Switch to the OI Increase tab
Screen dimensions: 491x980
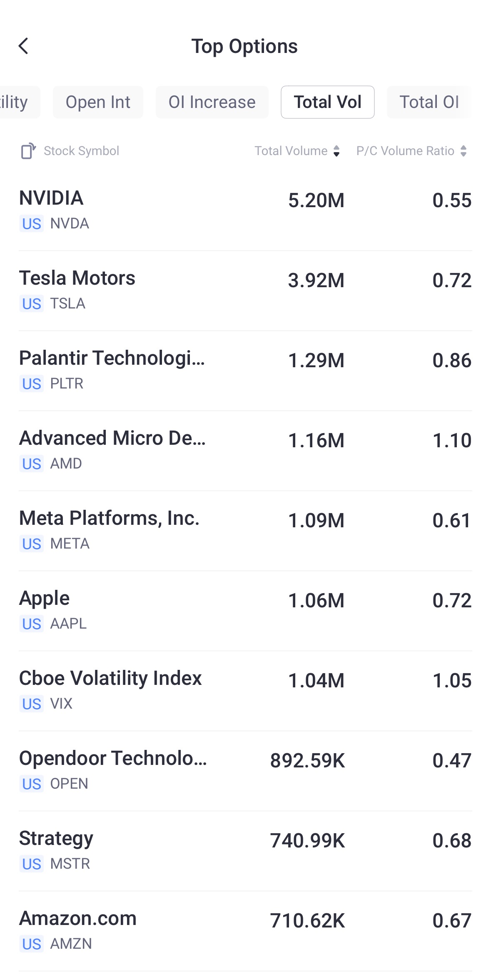click(212, 102)
